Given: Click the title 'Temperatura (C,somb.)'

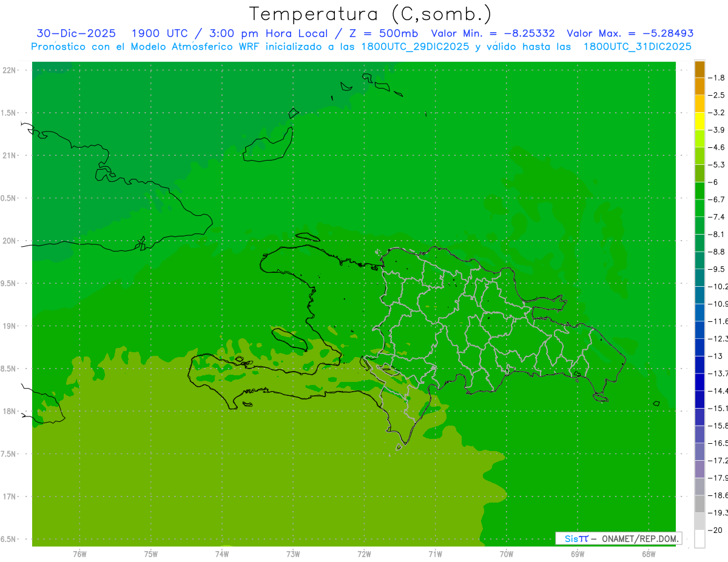Looking at the screenshot, I should (370, 15).
